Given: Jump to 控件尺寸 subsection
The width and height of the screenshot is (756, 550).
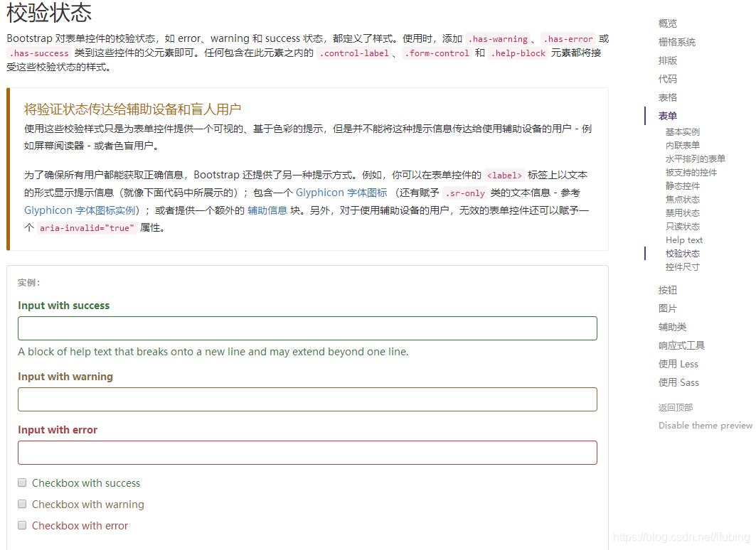Looking at the screenshot, I should (x=683, y=266).
